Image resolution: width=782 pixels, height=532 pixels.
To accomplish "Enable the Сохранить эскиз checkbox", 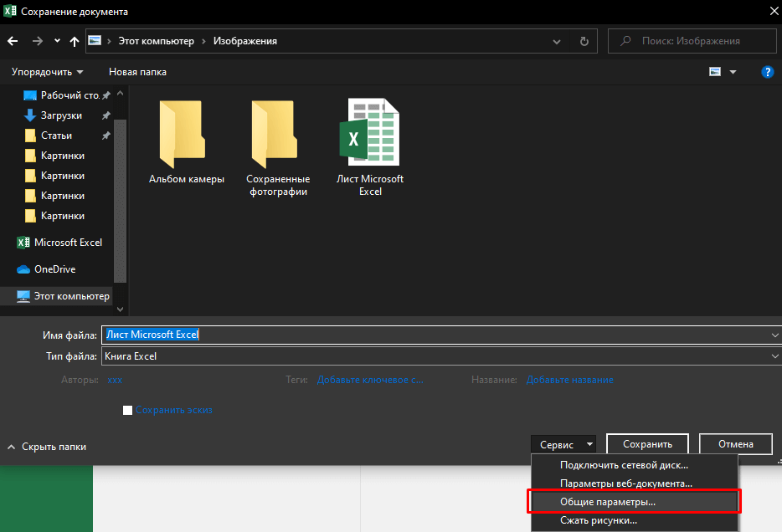I will 128,410.
